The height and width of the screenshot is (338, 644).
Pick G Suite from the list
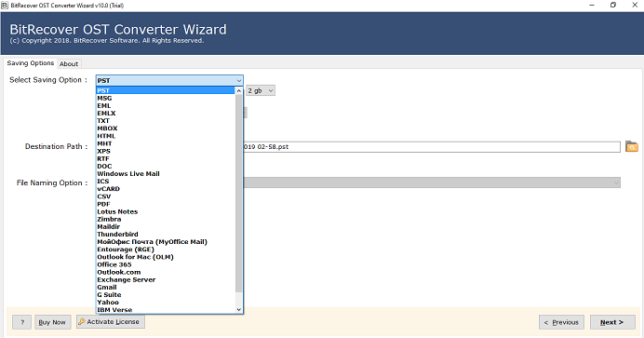pyautogui.click(x=165, y=295)
